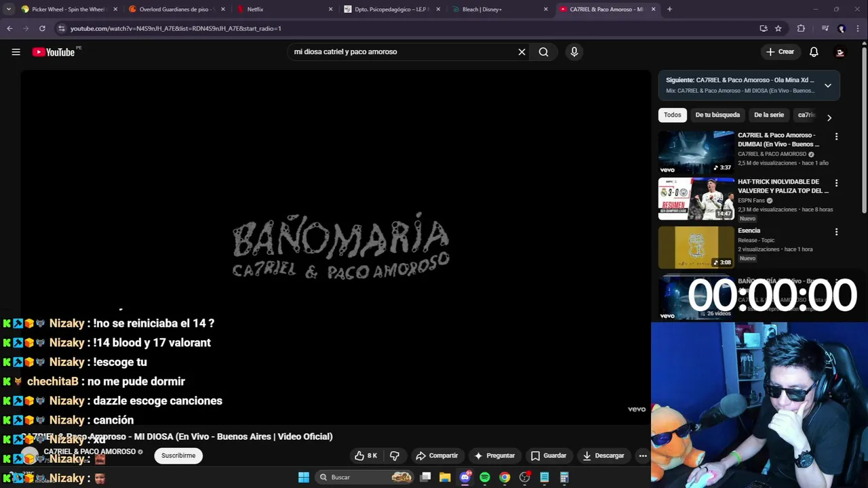Open File Explorer from the taskbar

[x=445, y=477]
